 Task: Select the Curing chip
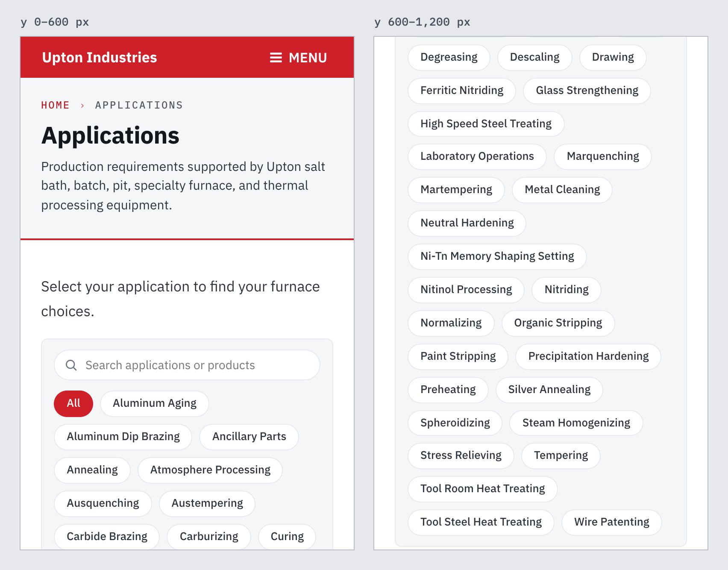287,537
